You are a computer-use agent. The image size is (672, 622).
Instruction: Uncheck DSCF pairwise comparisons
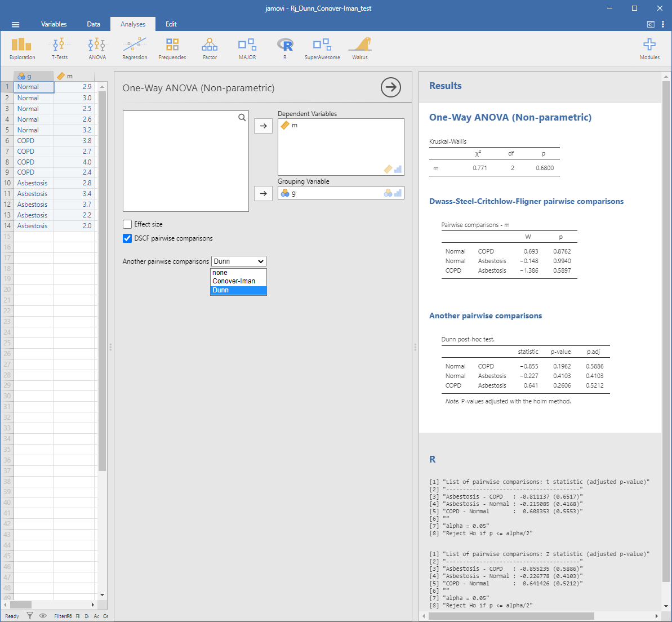(127, 238)
